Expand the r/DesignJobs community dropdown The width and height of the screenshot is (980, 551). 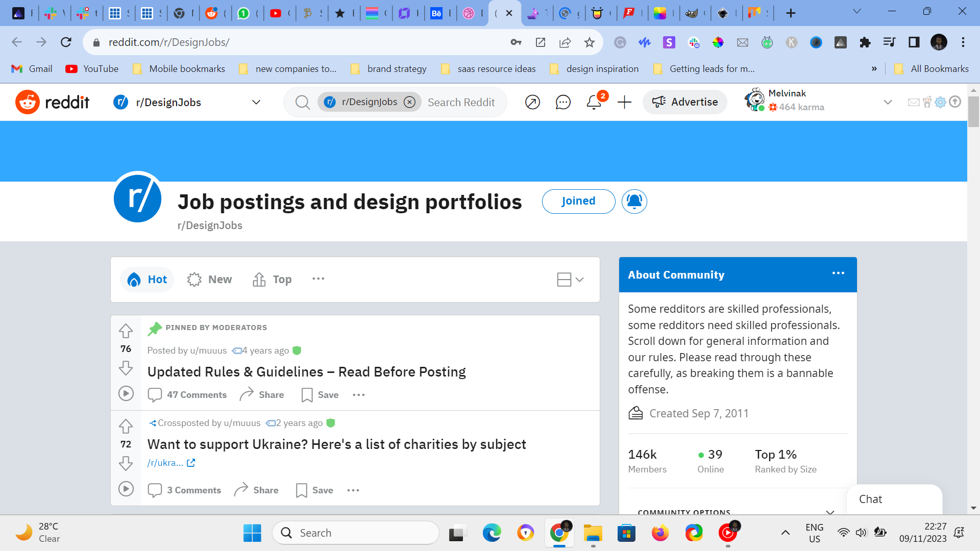point(256,103)
